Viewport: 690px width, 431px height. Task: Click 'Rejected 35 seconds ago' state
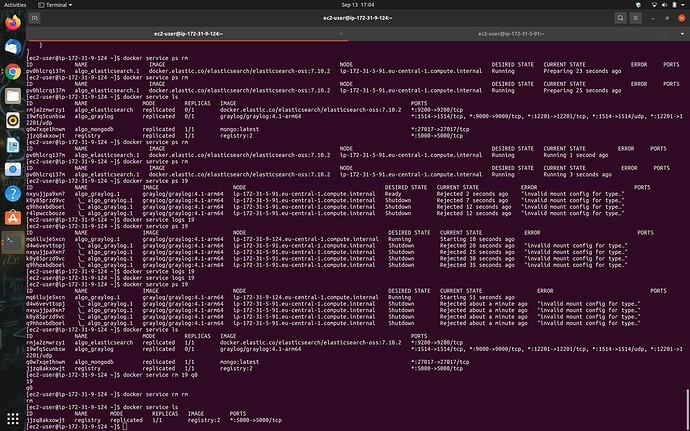[477, 265]
